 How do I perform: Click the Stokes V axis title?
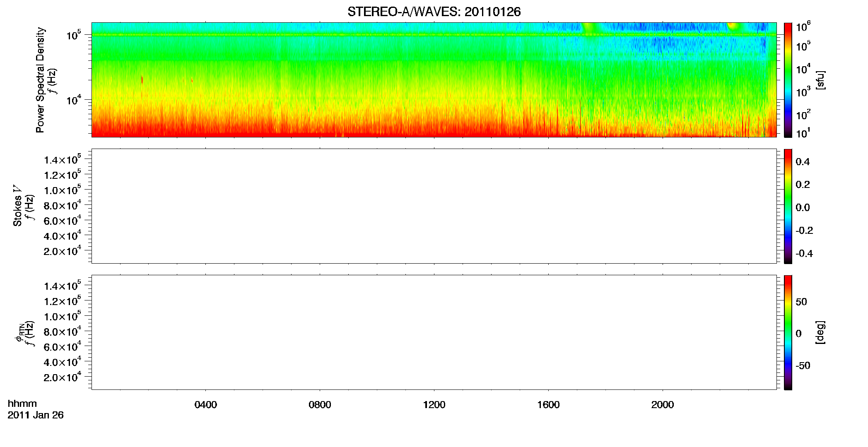pyautogui.click(x=18, y=206)
